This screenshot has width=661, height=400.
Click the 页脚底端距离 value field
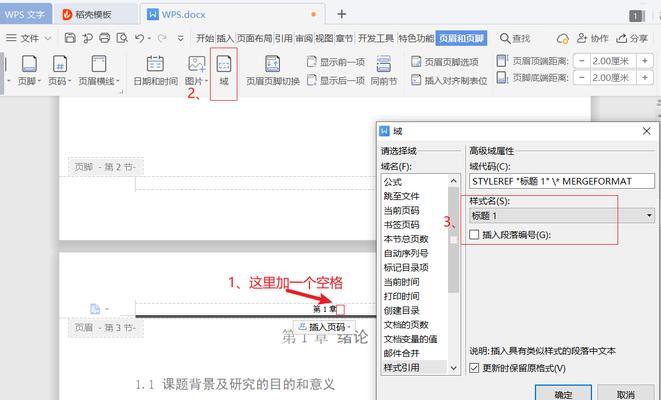613,78
